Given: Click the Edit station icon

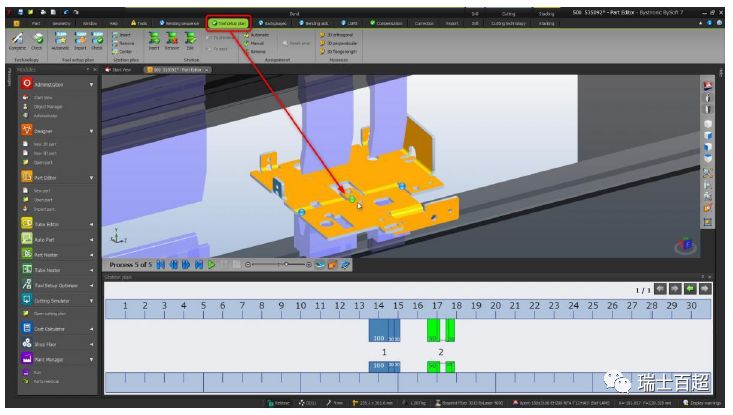Looking at the screenshot, I should click(192, 40).
